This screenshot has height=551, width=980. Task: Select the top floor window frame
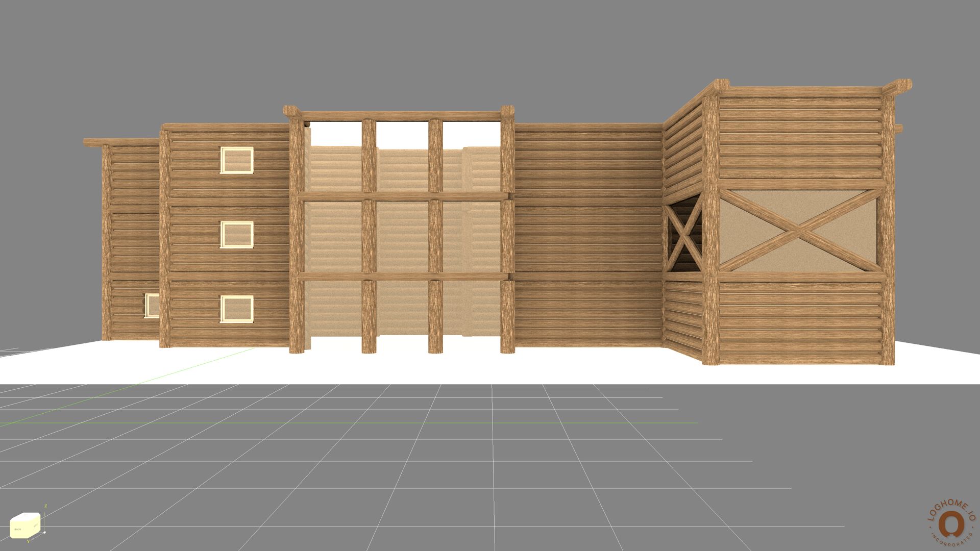[237, 160]
